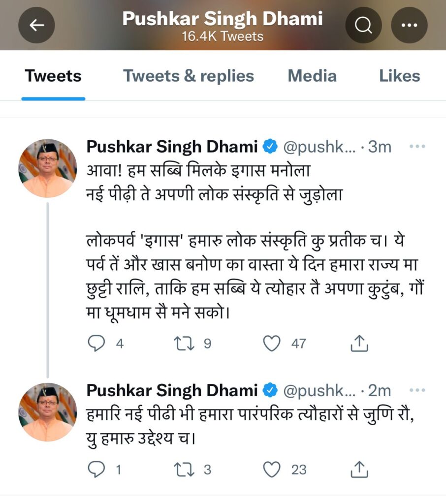This screenshot has width=446, height=504.
Task: Retweet the second tweet with 3 retweets
Action: click(184, 470)
